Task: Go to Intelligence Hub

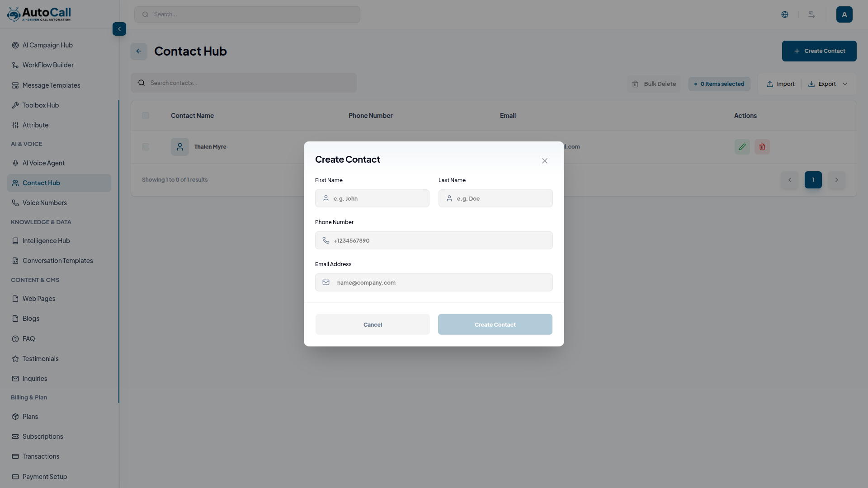Action: [59, 241]
